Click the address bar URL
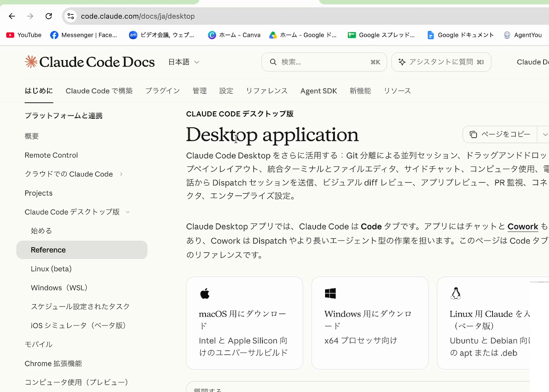 pos(138,16)
